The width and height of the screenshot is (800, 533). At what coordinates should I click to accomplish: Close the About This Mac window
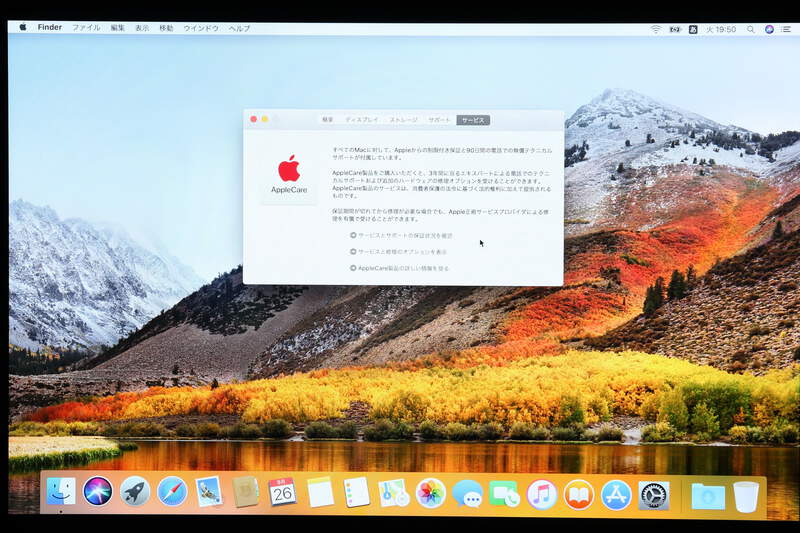coord(254,119)
